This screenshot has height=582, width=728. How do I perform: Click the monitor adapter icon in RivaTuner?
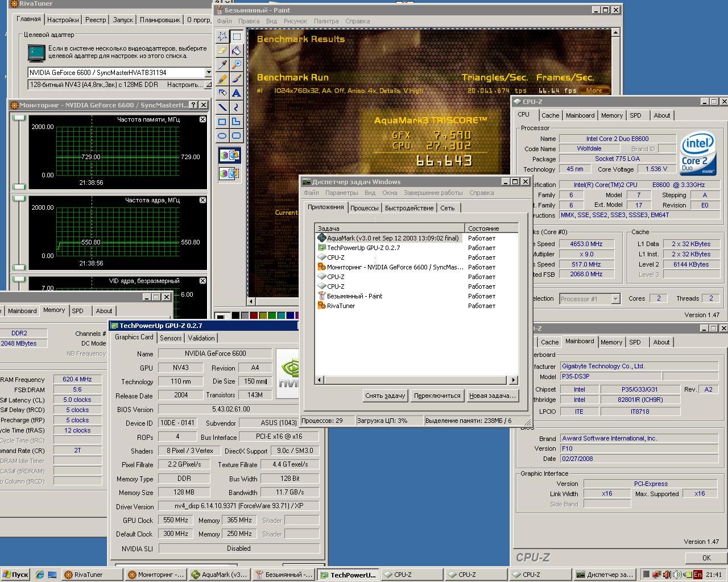click(x=36, y=53)
